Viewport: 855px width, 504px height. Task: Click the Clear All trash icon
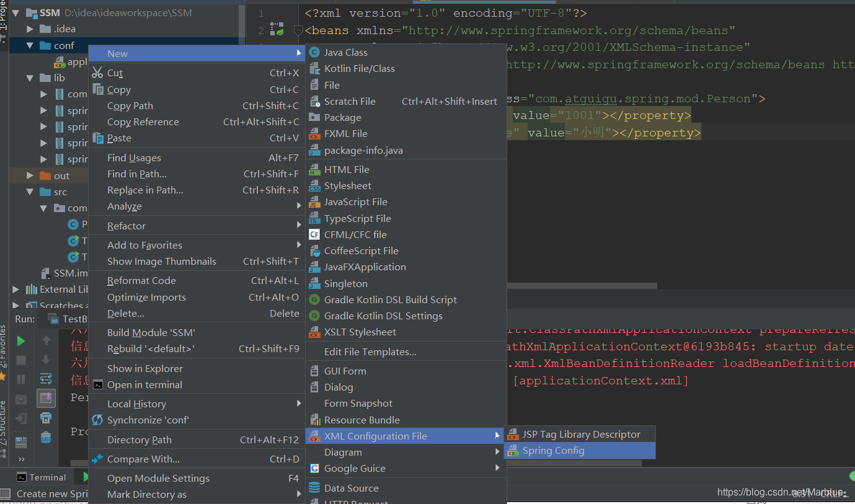tap(46, 438)
